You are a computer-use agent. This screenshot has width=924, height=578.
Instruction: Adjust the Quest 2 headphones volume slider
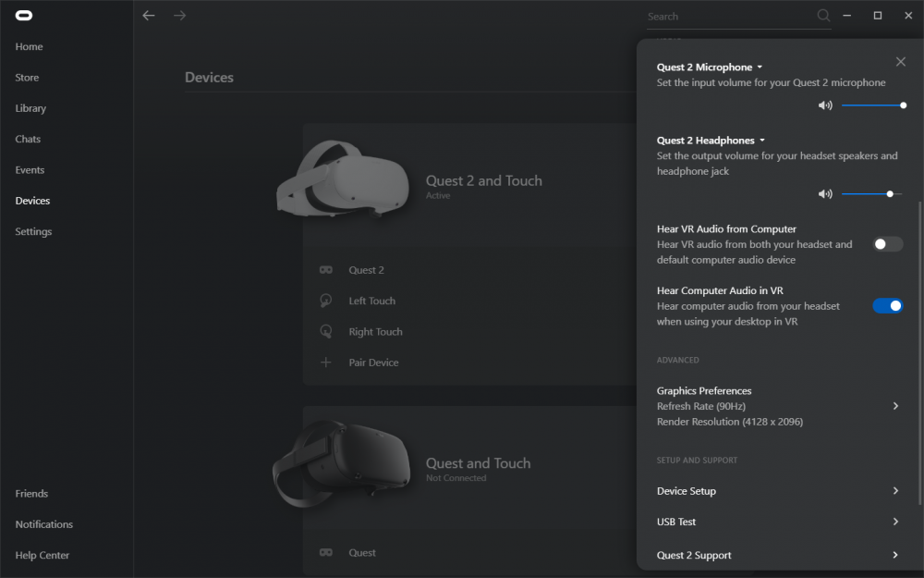872,194
